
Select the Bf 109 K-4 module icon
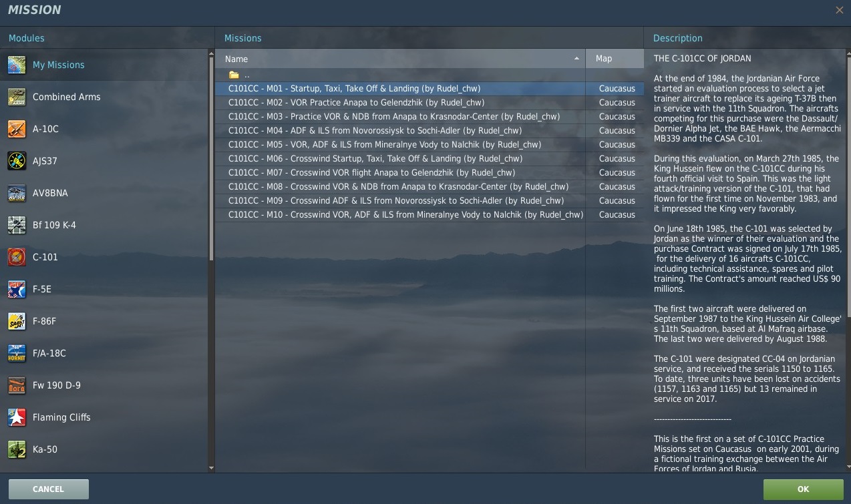17,225
